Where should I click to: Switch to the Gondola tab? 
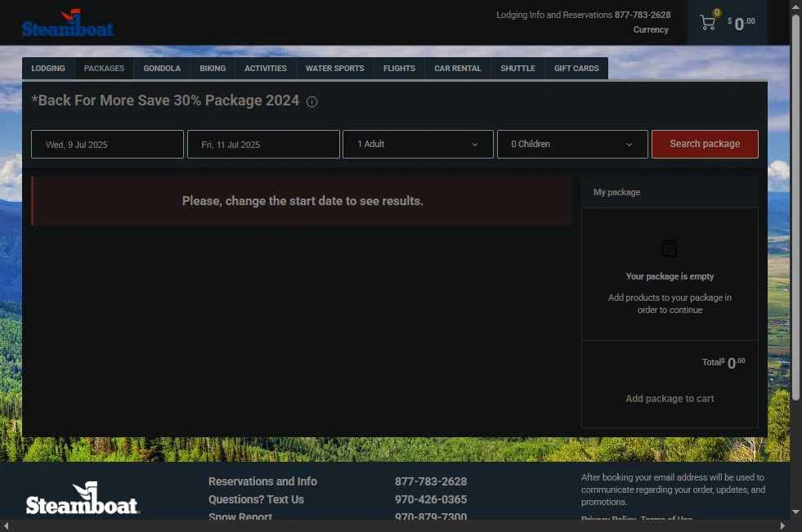point(162,69)
